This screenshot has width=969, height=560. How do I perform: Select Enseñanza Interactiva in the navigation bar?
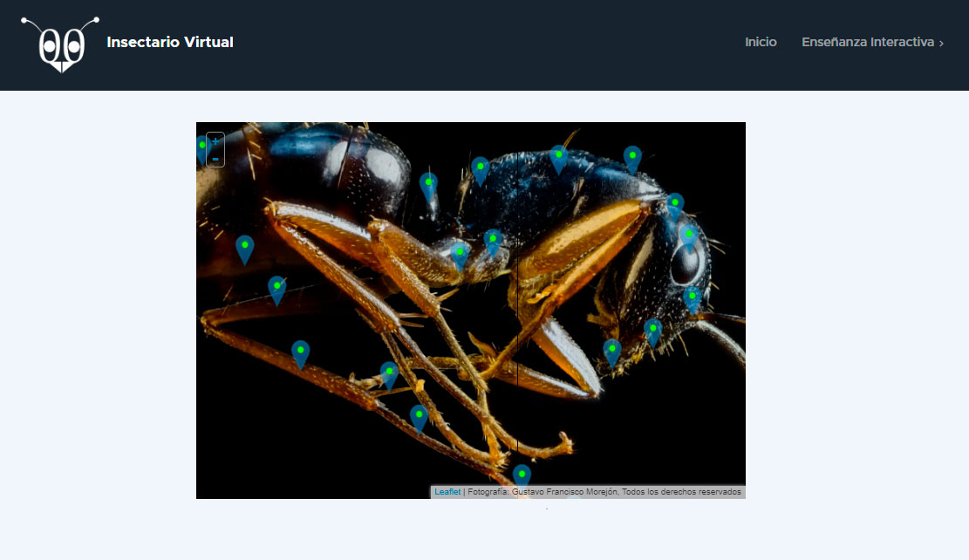868,42
